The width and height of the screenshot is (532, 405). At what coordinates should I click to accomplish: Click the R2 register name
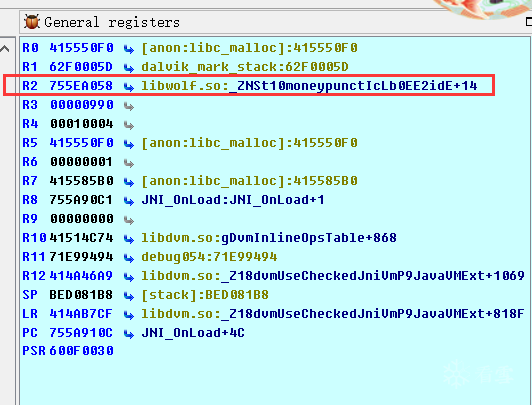pyautogui.click(x=30, y=86)
